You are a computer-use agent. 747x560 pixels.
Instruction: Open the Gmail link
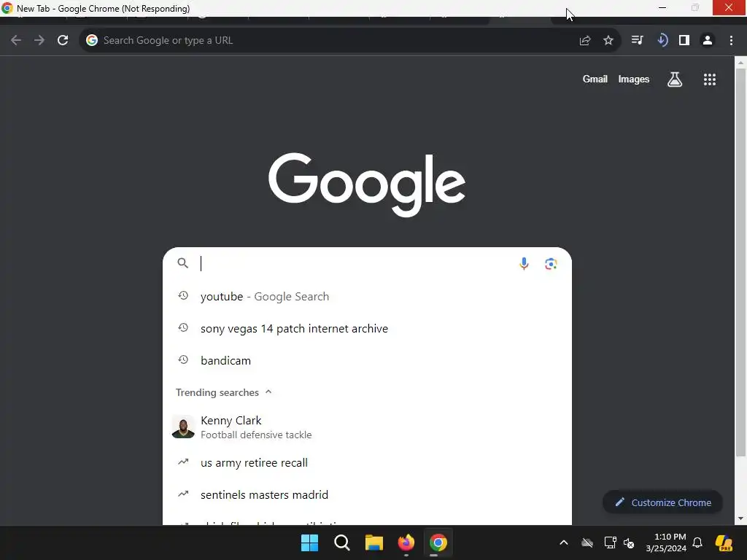595,79
